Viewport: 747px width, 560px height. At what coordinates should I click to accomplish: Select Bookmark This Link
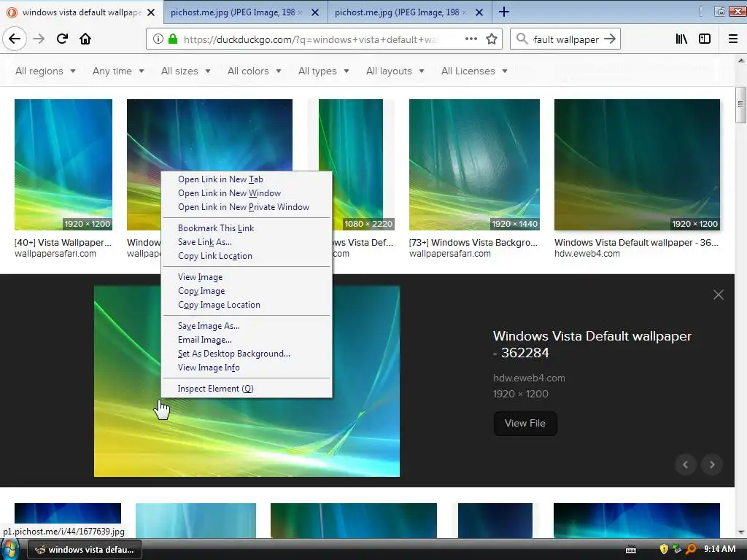point(247,227)
